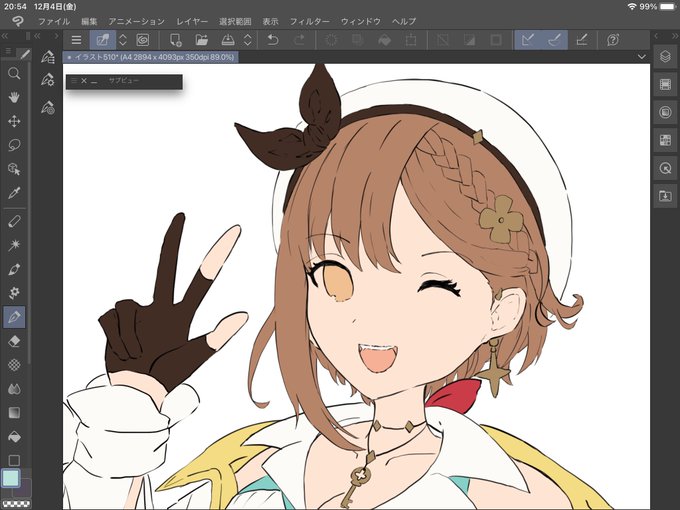Open Clip Studio support question-mark icon
Screen dimensions: 680x510
613,40
